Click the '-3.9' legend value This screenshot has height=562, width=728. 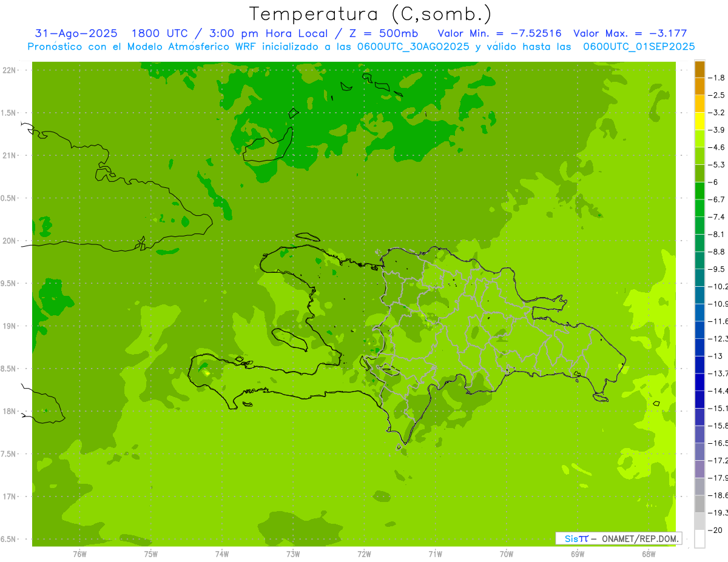[x=716, y=130]
